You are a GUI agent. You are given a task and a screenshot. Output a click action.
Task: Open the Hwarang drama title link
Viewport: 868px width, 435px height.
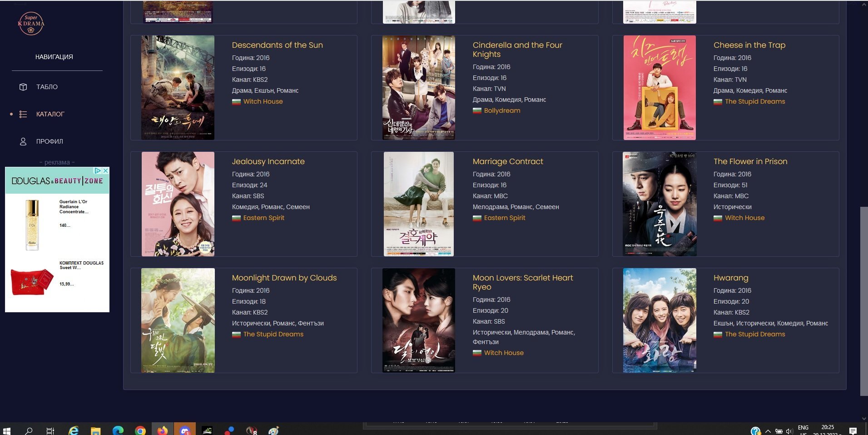click(730, 278)
